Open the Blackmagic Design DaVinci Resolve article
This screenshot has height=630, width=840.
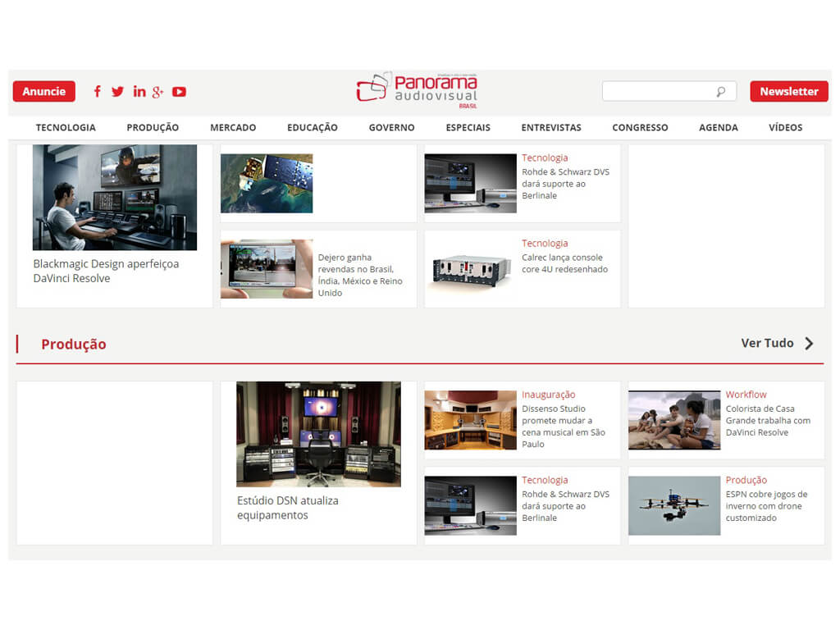pos(106,271)
